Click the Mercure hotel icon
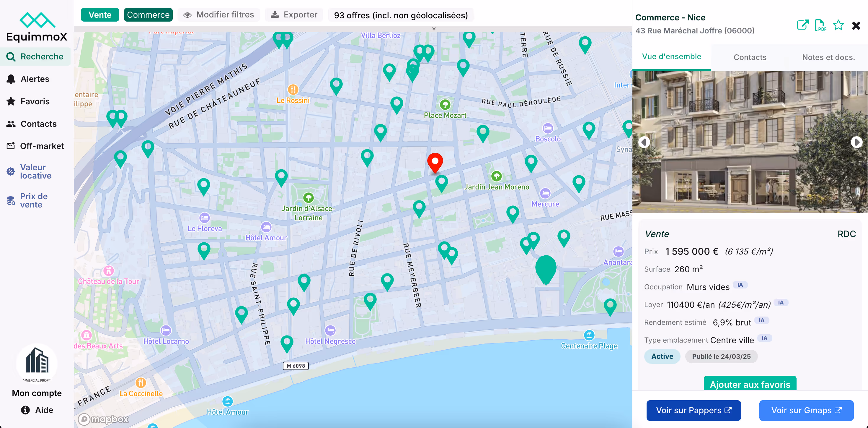868x428 pixels. click(x=545, y=193)
